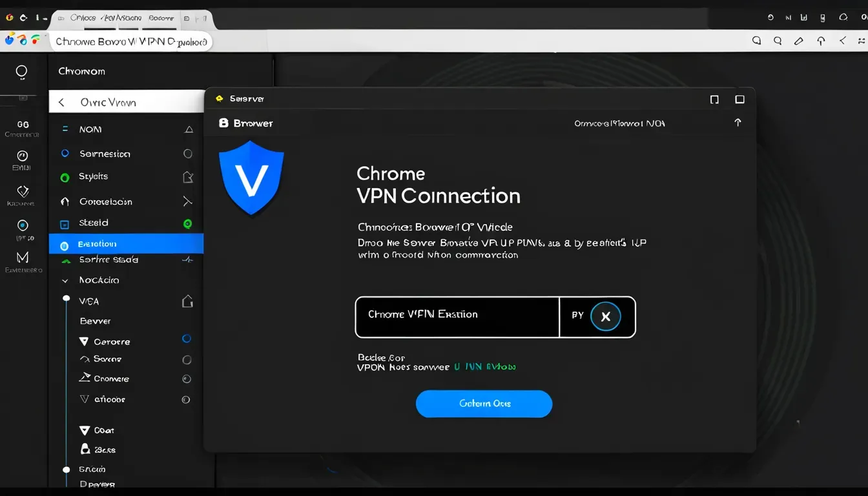Select the Coreveisoin menu row
This screenshot has width=868, height=496.
(126, 201)
